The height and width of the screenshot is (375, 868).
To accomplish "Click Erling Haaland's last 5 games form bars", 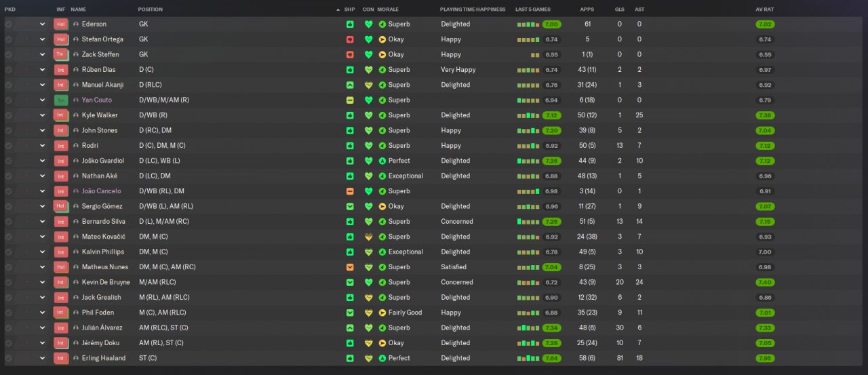I will (528, 358).
